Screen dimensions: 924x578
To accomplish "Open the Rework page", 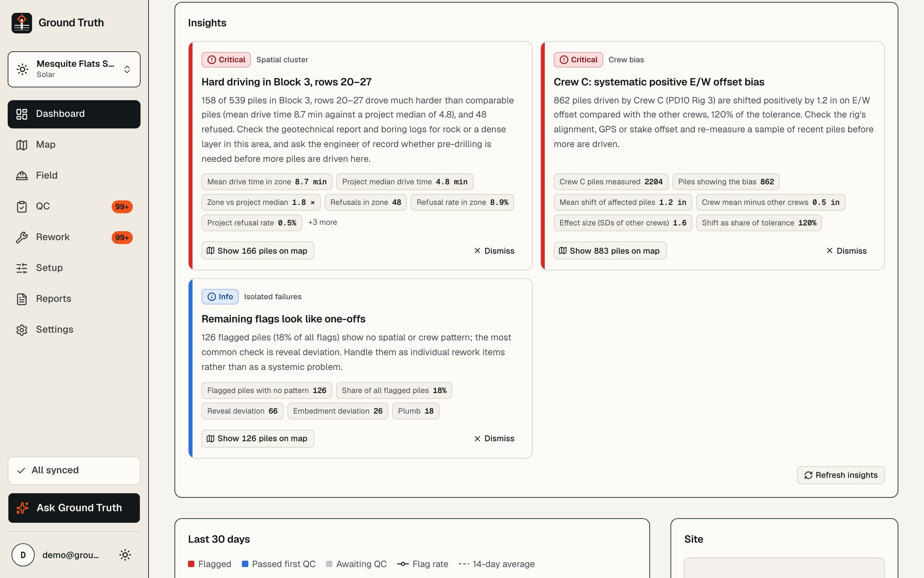I will (74, 237).
